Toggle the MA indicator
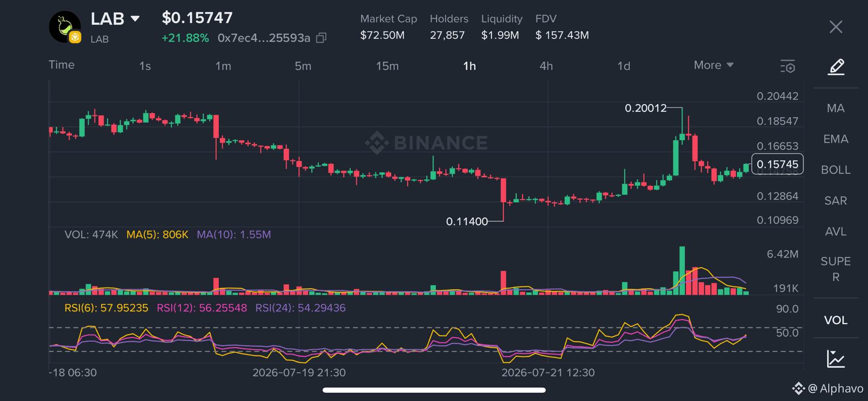 pyautogui.click(x=836, y=108)
